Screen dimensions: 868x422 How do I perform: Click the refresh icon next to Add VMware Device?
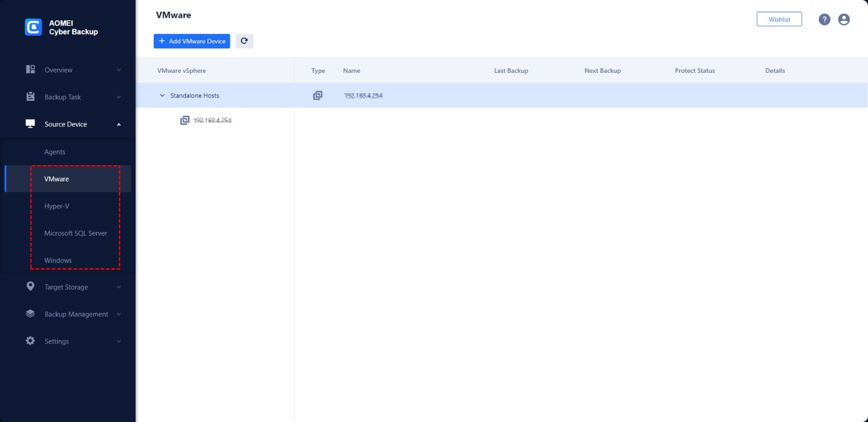click(245, 41)
